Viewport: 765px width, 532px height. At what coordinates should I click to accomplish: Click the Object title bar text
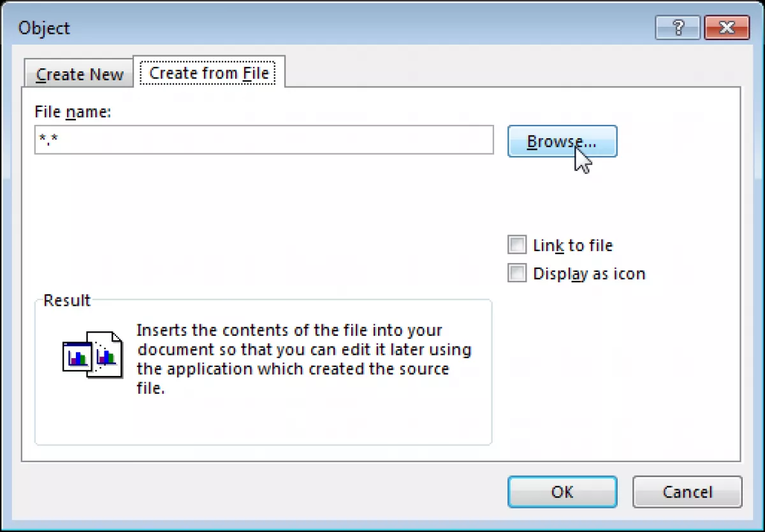click(x=44, y=28)
